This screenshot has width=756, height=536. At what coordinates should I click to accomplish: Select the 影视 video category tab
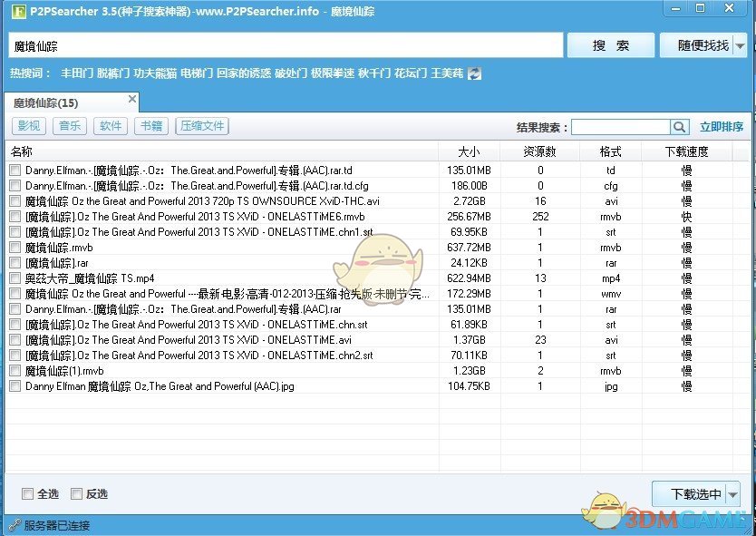29,126
